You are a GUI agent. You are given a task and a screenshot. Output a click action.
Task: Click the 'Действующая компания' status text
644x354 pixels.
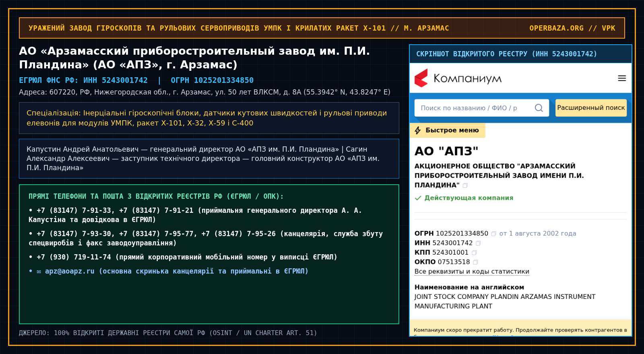(469, 198)
